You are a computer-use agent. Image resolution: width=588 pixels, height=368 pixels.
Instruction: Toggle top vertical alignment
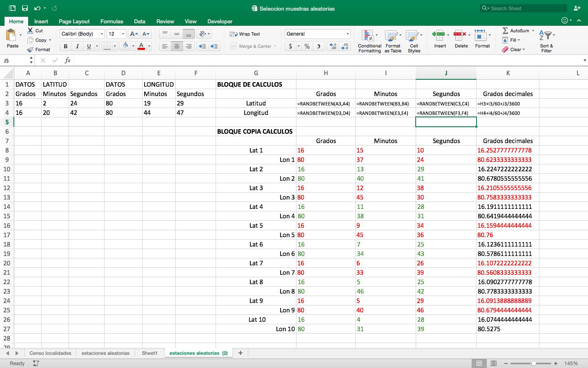click(x=165, y=34)
